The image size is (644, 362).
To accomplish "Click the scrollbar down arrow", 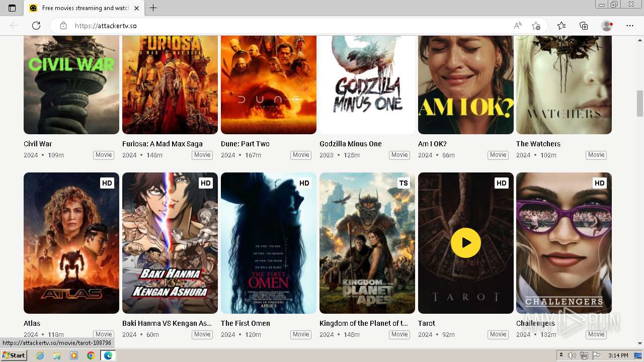I will point(640,343).
